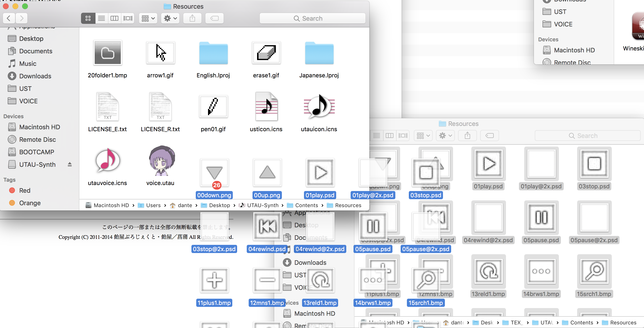Select the LICENSE_E.txt document icon
644x328 pixels.
107,107
